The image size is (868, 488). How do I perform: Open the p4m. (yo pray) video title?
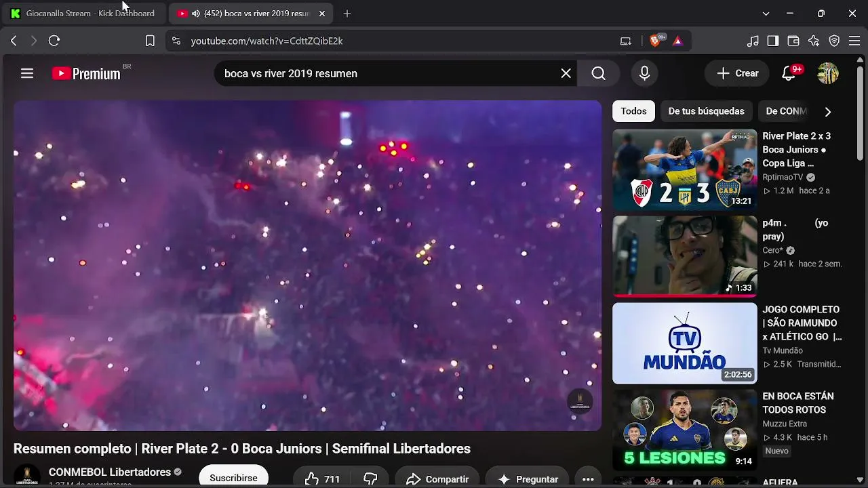(x=795, y=230)
